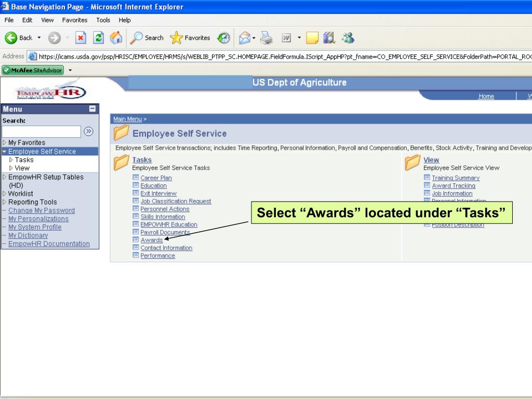The width and height of the screenshot is (532, 399).
Task: Click the MSN Messenger icon on the toolbar
Action: click(x=348, y=37)
